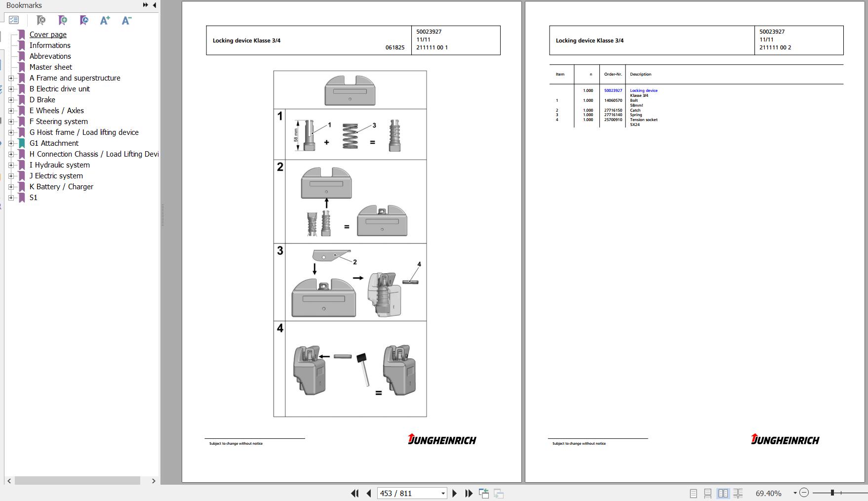The width and height of the screenshot is (868, 501).
Task: Select the E Wheels / Axles bookmark label
Action: pyautogui.click(x=56, y=111)
